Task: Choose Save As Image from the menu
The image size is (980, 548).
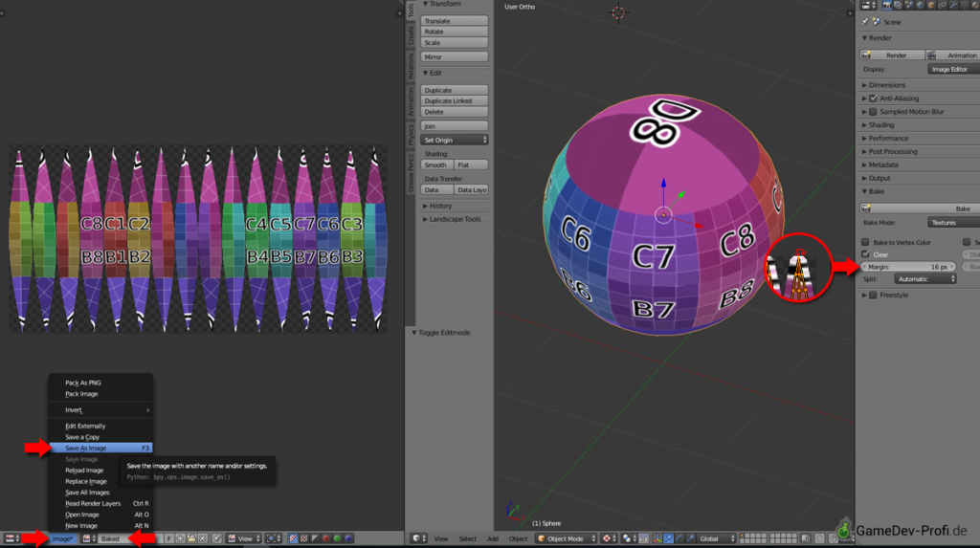Action: pyautogui.click(x=86, y=448)
